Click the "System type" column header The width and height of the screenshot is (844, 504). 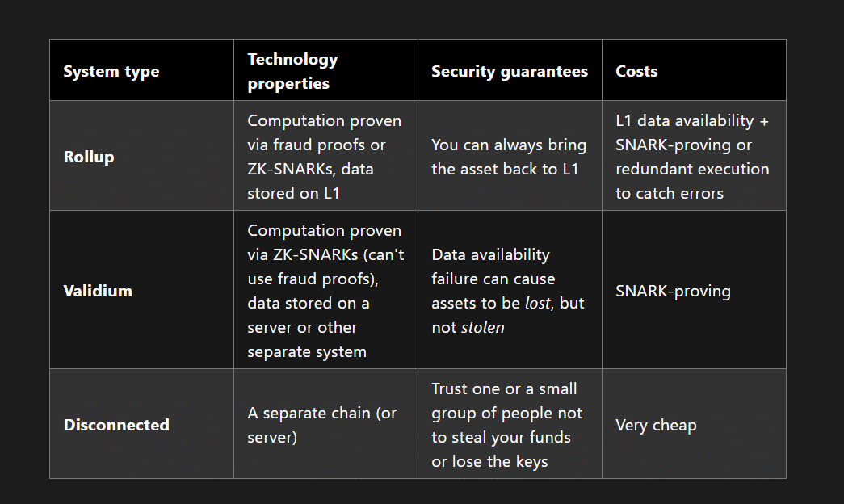click(x=111, y=71)
